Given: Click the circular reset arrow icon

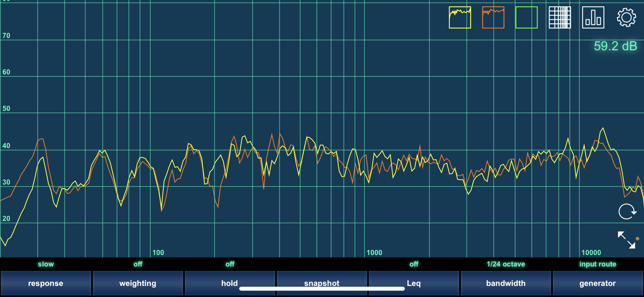Looking at the screenshot, I should pos(627,211).
